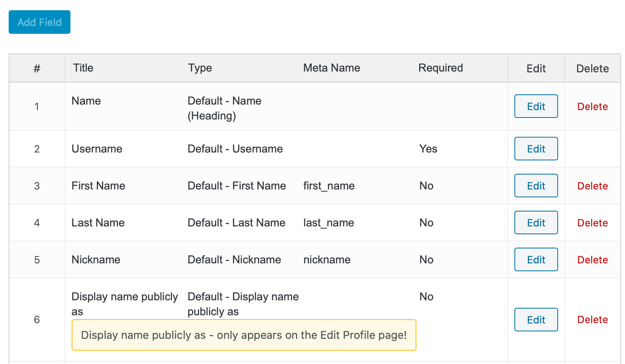Click the Type column header
Image resolution: width=625 pixels, height=364 pixels.
click(200, 68)
